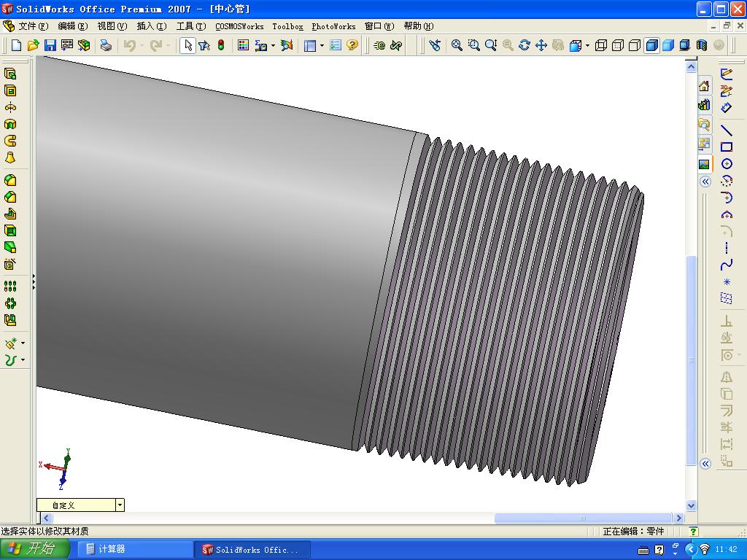This screenshot has height=560, width=747.
Task: Toggle the Selection Filter toolbar icon
Action: pyautogui.click(x=204, y=45)
